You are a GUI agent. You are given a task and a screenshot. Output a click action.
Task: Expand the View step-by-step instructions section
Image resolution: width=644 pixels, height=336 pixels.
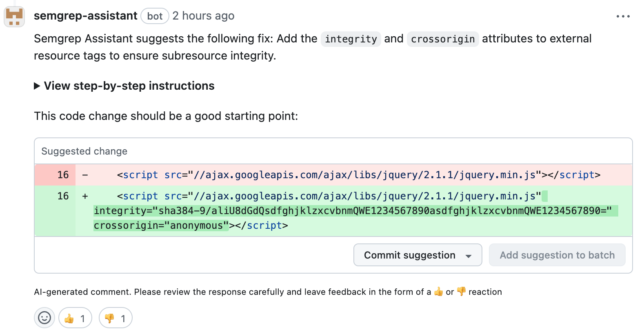(129, 86)
